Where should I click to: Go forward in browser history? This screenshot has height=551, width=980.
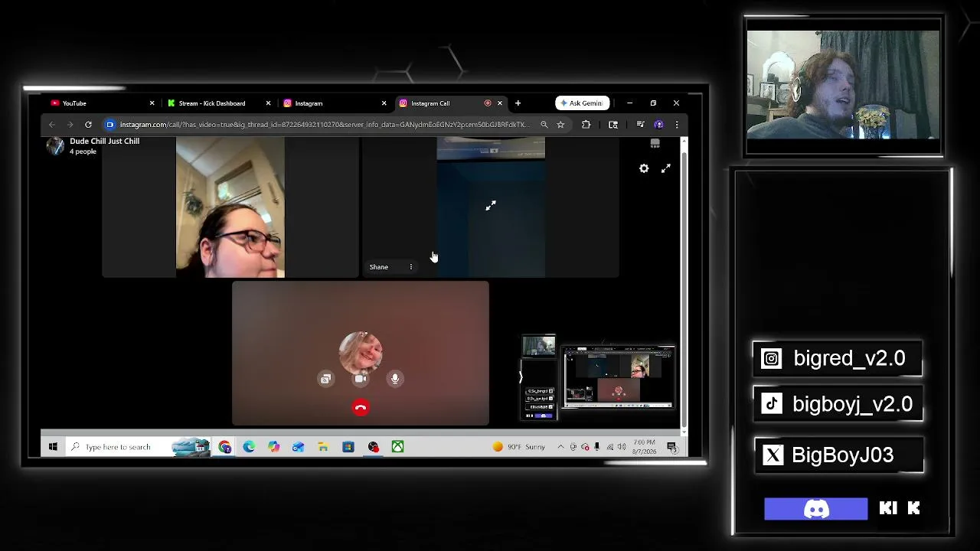(x=70, y=125)
